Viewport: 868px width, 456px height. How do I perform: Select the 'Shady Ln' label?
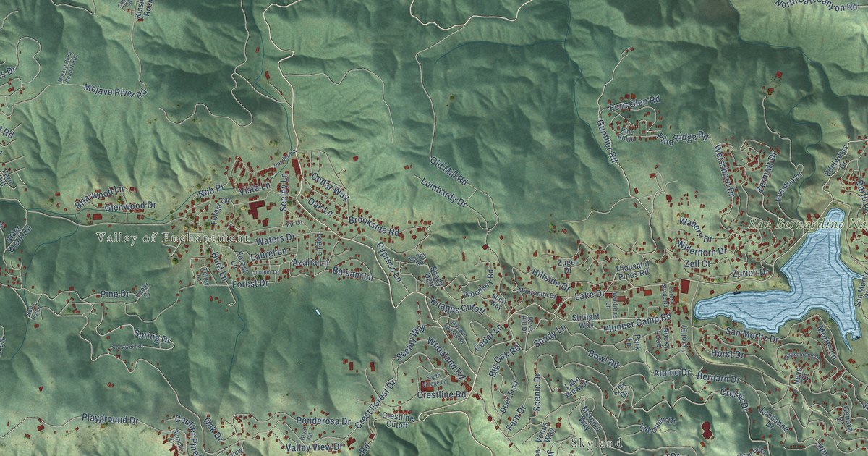[x=551, y=335]
